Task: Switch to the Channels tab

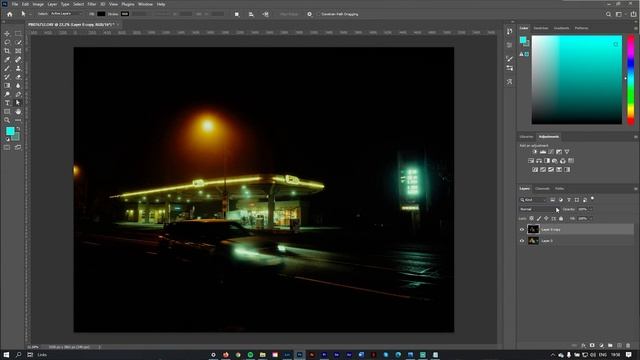Action: coord(542,189)
